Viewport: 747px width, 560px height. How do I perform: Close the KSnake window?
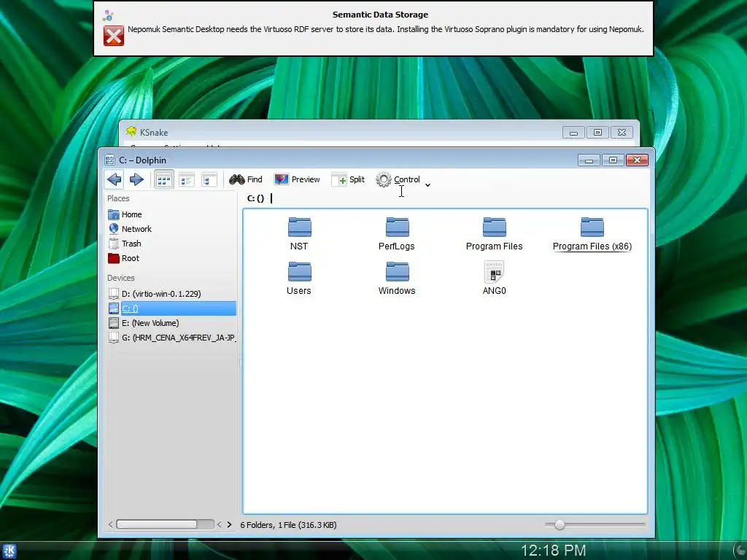[622, 133]
